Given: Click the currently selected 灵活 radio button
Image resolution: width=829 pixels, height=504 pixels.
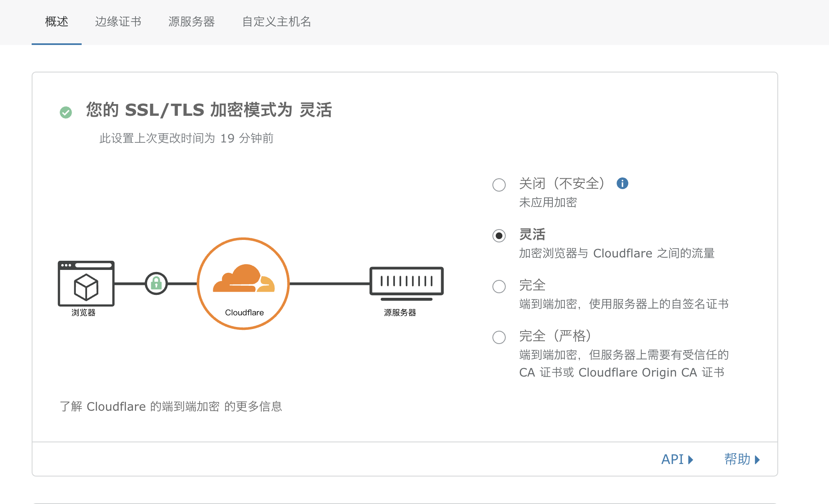Looking at the screenshot, I should point(499,237).
